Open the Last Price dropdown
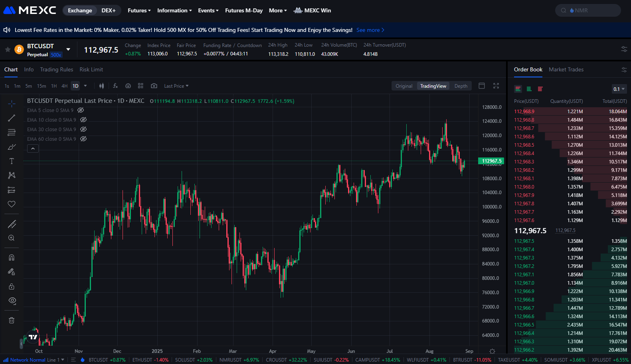Image resolution: width=631 pixels, height=364 pixels. [176, 86]
